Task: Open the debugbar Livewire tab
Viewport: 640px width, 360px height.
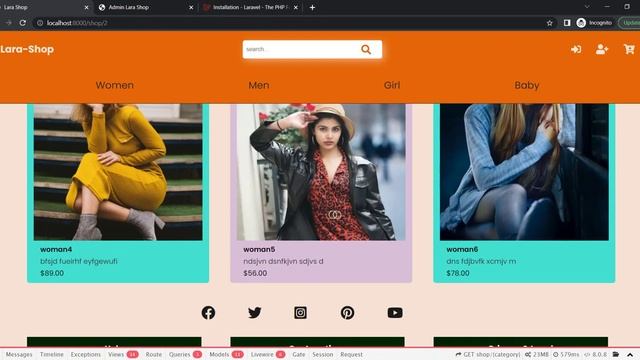Action: pos(268,354)
